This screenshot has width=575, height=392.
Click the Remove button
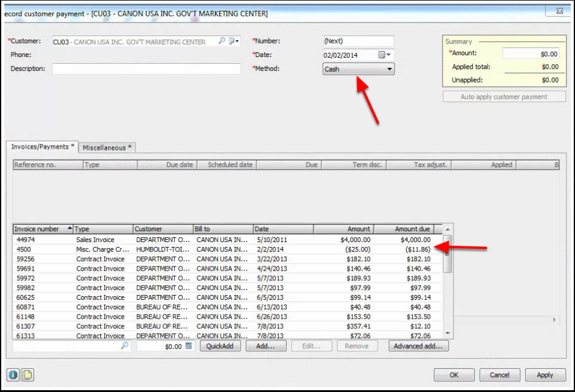(x=357, y=346)
